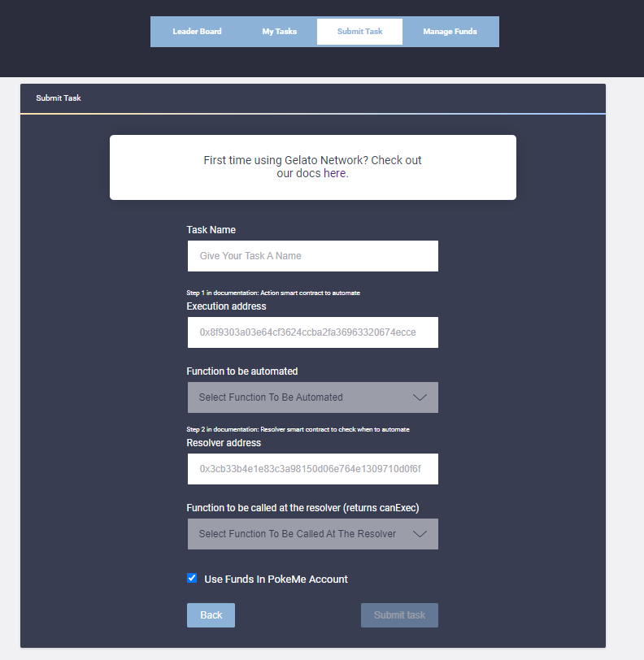Open the Leader Board tab
The image size is (644, 660).
pos(197,32)
